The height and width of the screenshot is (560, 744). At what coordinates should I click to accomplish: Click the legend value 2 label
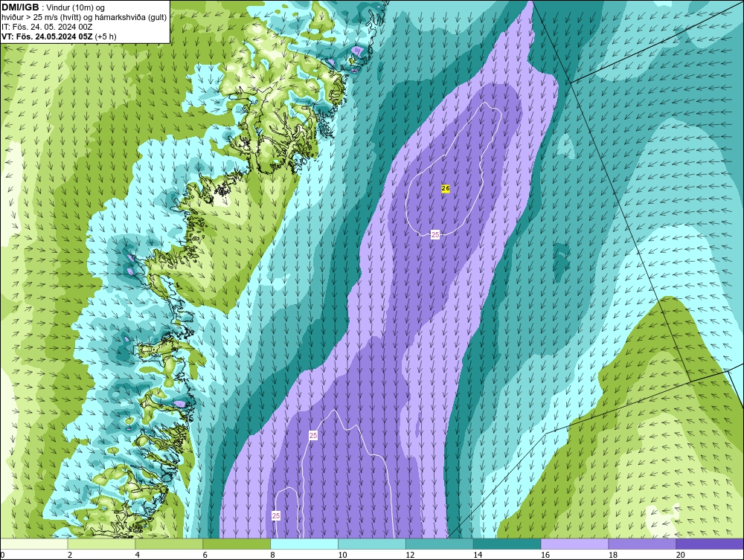[x=70, y=555]
